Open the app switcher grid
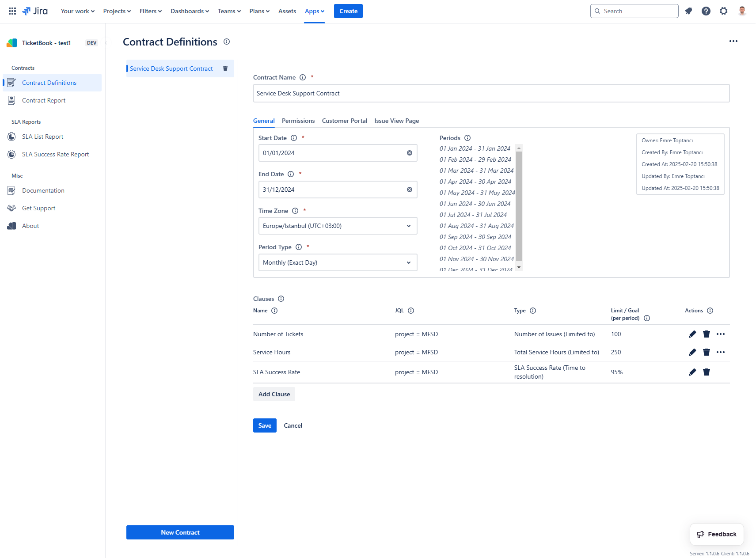The height and width of the screenshot is (558, 756). (x=12, y=11)
